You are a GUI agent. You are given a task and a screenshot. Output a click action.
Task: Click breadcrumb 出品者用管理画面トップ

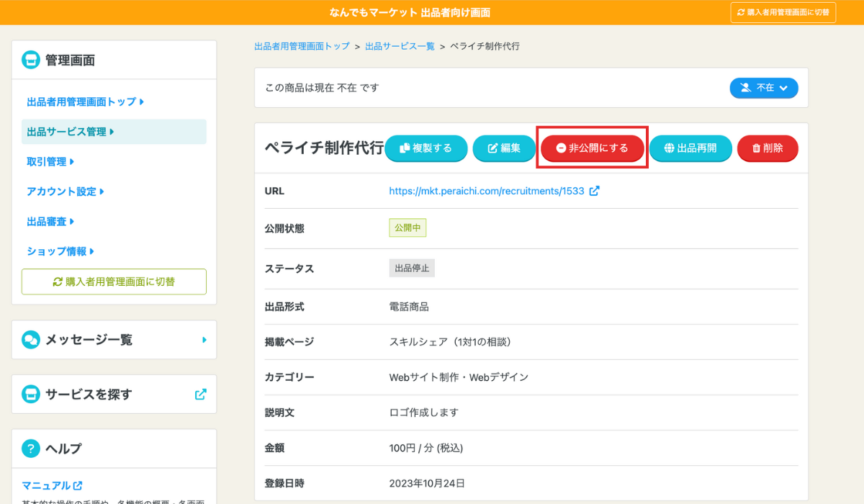pos(302,46)
